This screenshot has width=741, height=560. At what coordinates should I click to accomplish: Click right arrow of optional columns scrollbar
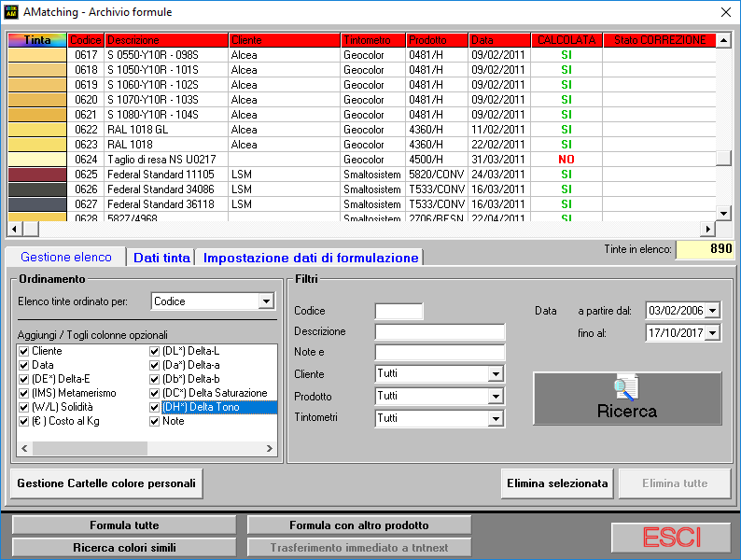tap(270, 448)
